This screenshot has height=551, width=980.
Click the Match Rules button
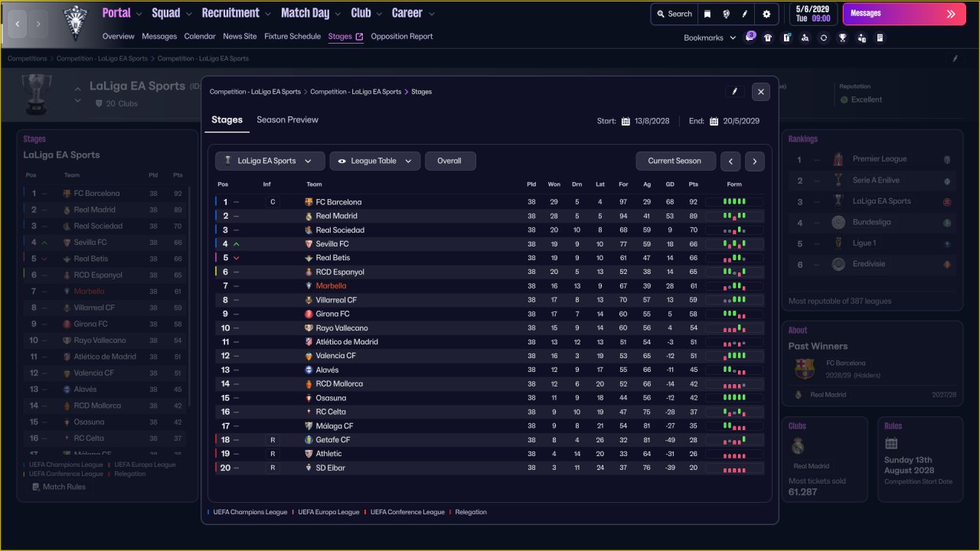point(59,487)
